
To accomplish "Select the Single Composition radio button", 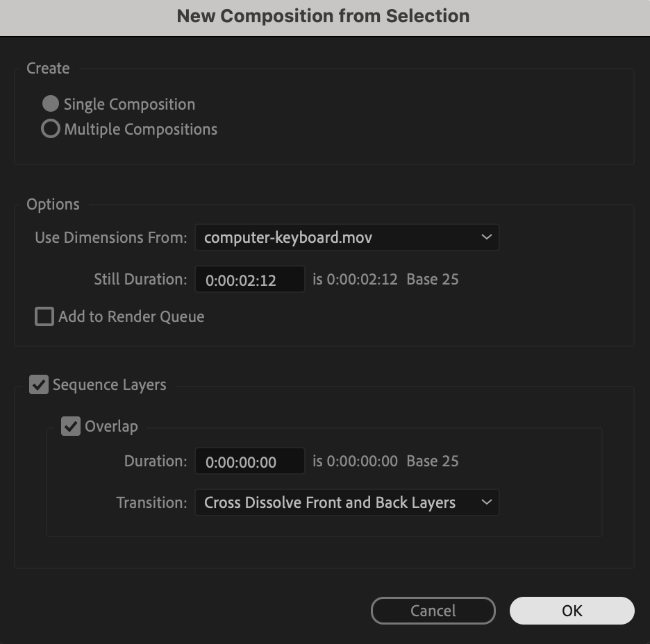I will [x=51, y=104].
